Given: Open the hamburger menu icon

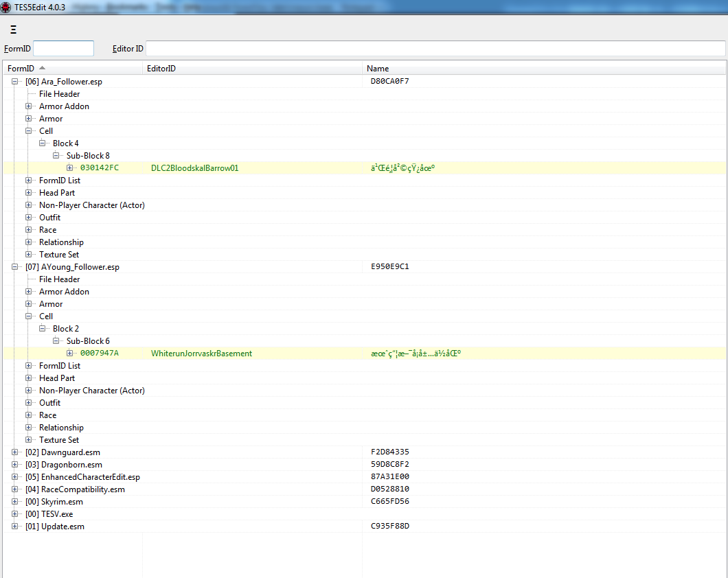Looking at the screenshot, I should (x=14, y=30).
